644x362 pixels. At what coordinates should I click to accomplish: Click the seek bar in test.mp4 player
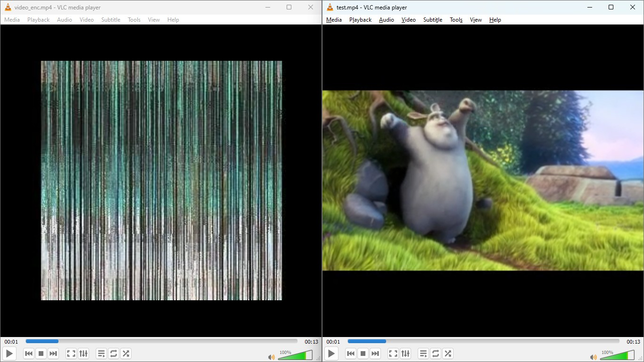click(x=483, y=341)
